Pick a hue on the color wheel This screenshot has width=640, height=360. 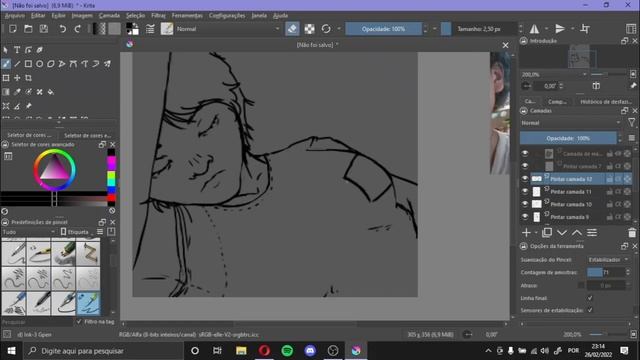pos(54,170)
